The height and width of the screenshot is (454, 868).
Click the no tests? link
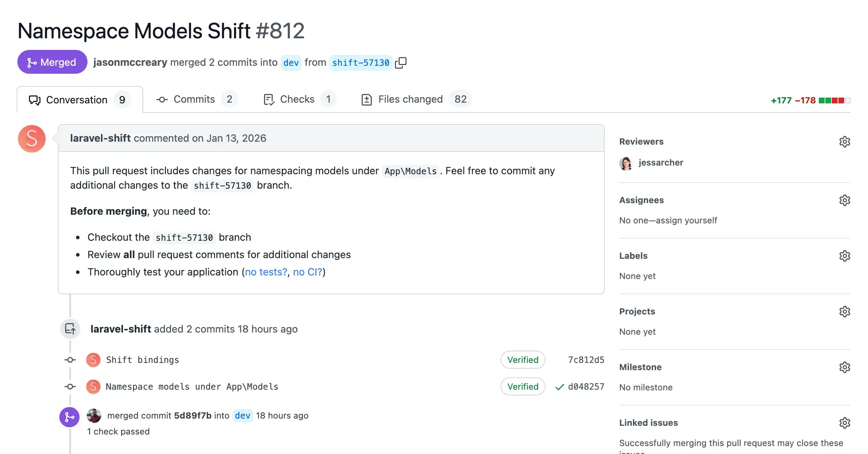[266, 272]
